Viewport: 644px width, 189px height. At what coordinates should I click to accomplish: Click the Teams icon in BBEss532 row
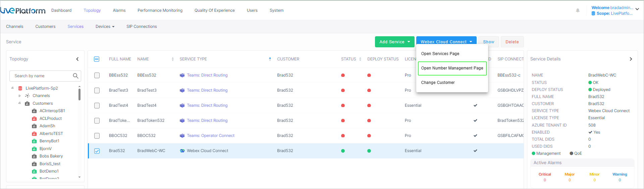182,75
